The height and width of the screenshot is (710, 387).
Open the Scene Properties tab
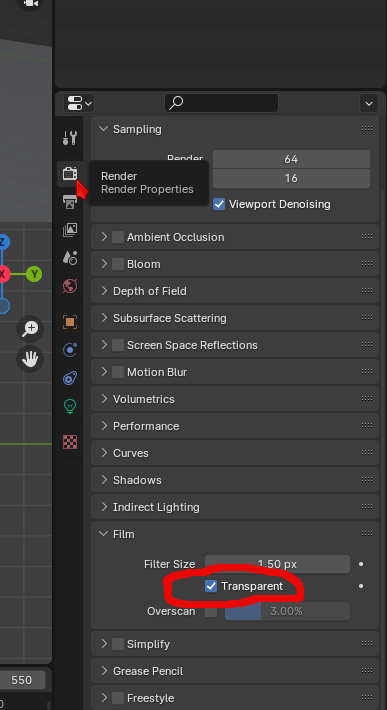pyautogui.click(x=70, y=258)
